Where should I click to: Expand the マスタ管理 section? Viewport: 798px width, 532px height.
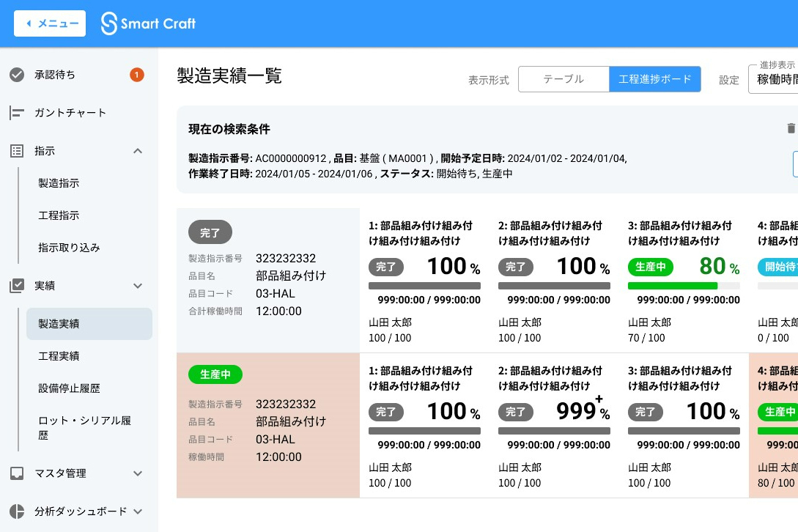[x=138, y=473]
